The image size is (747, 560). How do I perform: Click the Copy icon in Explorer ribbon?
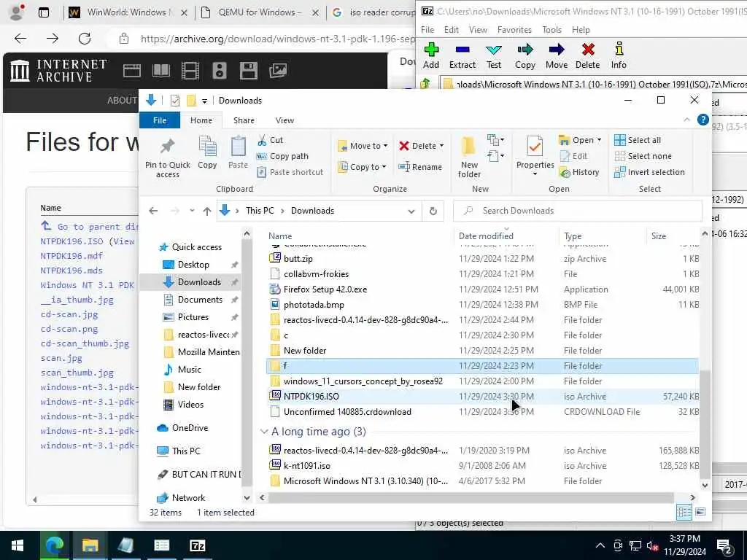tap(207, 152)
